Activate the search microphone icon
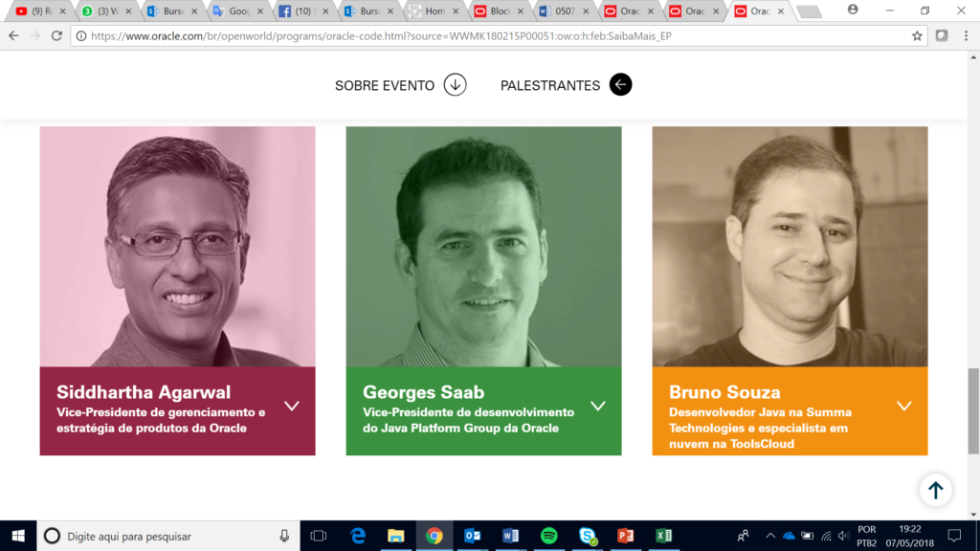The height and width of the screenshot is (551, 980). (x=284, y=536)
